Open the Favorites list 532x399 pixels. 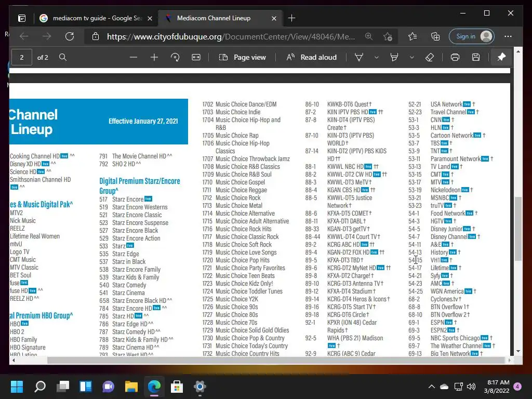coord(413,36)
